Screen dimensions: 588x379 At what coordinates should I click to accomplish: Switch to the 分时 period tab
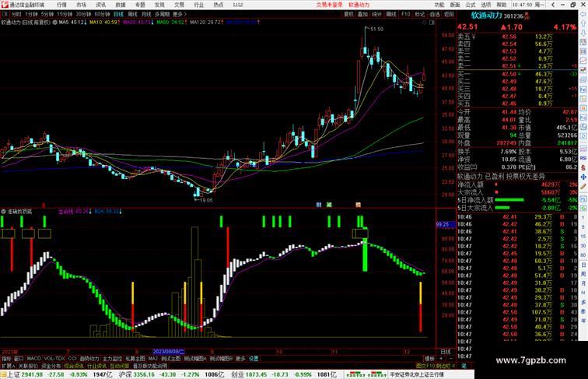16,14
